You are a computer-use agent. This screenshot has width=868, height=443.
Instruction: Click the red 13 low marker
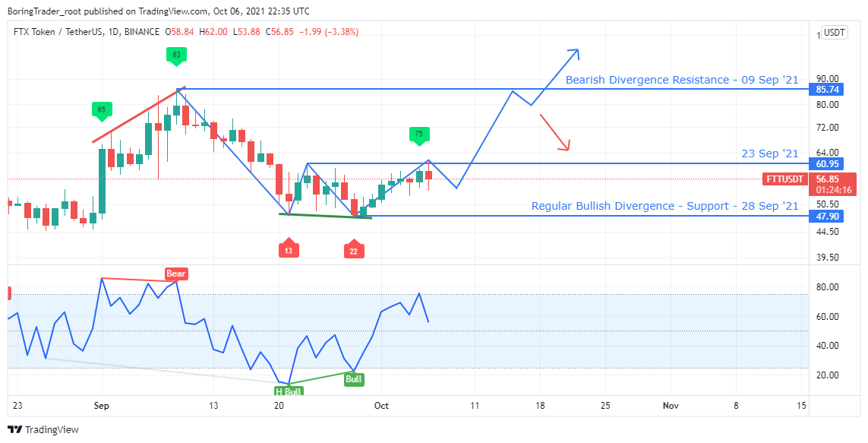point(289,249)
